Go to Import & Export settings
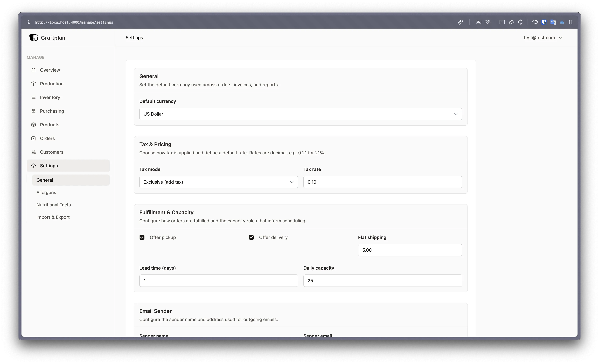 click(53, 217)
